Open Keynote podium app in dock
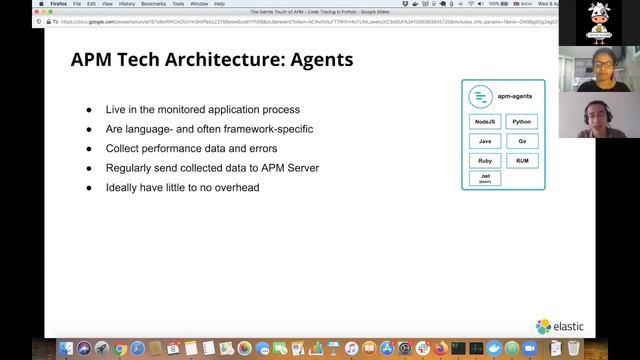Screen dimensions: 640x360 pyautogui.click(x=333, y=349)
